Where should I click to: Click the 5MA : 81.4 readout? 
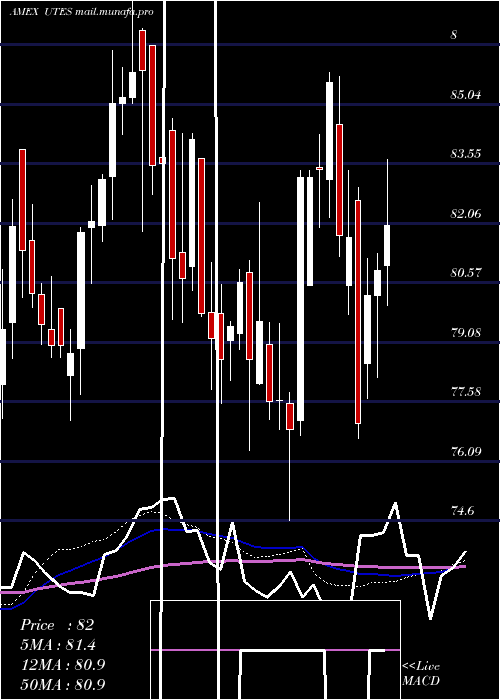pyautogui.click(x=58, y=645)
